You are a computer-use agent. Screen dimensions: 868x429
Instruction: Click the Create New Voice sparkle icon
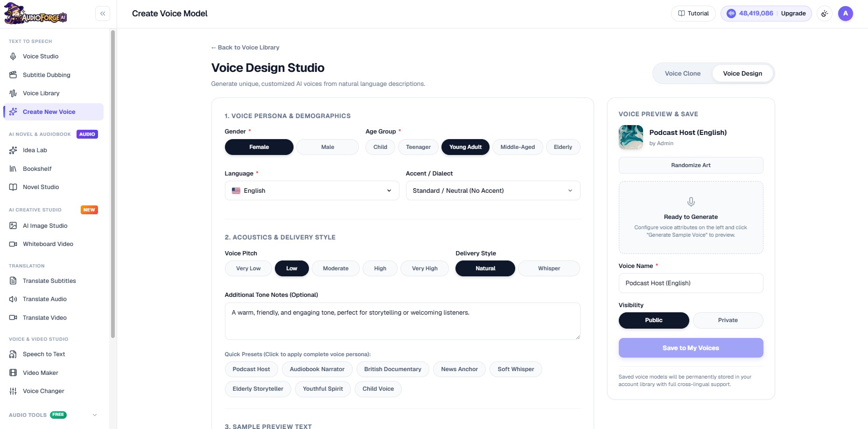13,112
